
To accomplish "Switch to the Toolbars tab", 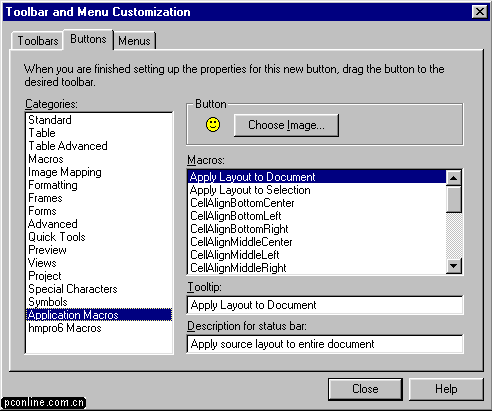I will point(38,41).
